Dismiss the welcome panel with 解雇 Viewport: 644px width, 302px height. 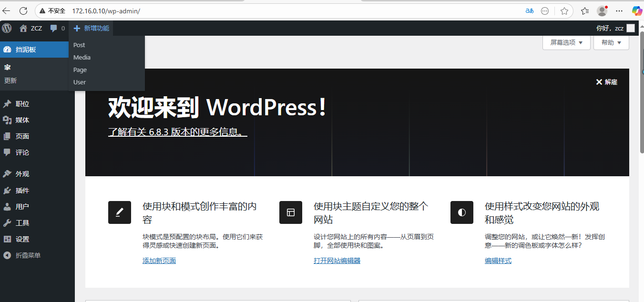pos(606,82)
